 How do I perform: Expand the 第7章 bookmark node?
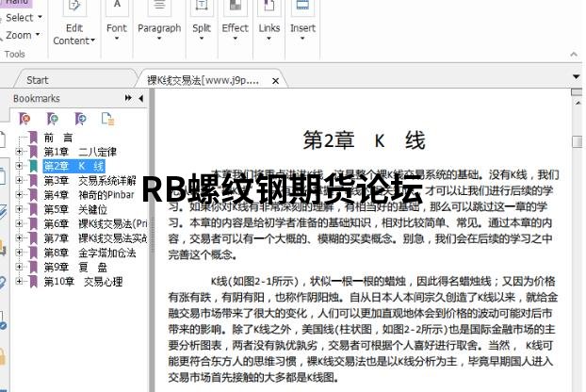point(19,237)
